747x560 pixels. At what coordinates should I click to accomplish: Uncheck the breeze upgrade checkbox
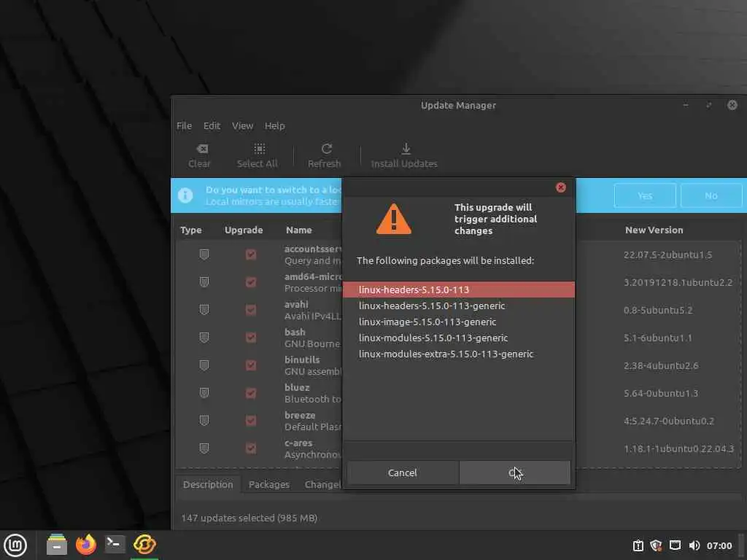(251, 421)
